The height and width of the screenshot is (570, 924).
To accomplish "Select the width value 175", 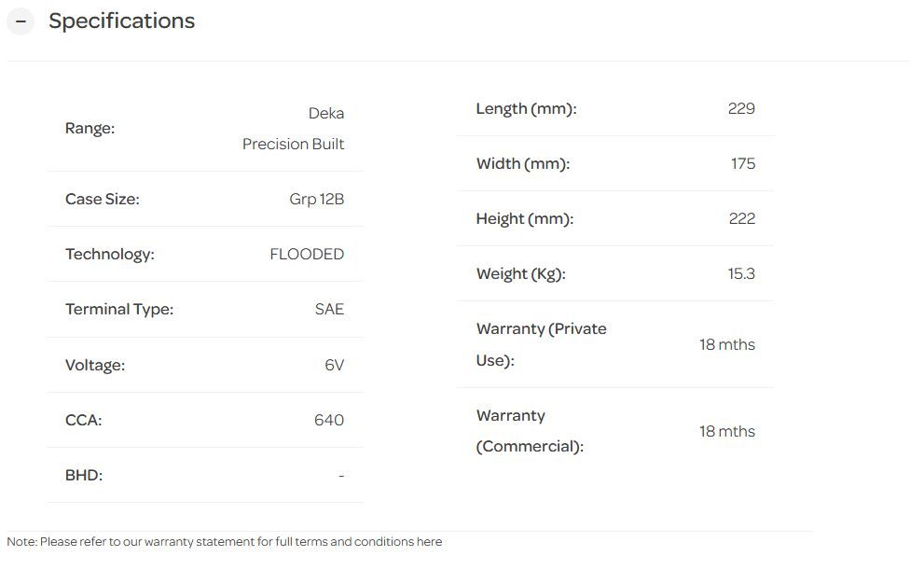I will pyautogui.click(x=742, y=163).
